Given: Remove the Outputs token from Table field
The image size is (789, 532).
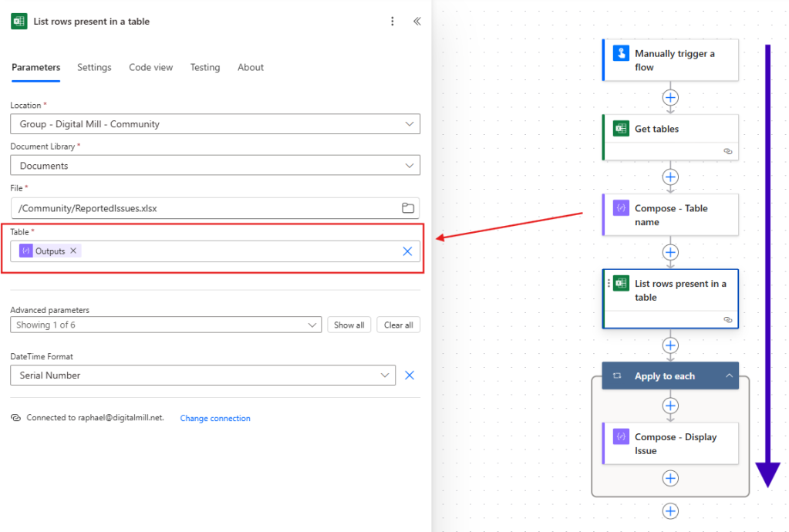Looking at the screenshot, I should pyautogui.click(x=74, y=251).
